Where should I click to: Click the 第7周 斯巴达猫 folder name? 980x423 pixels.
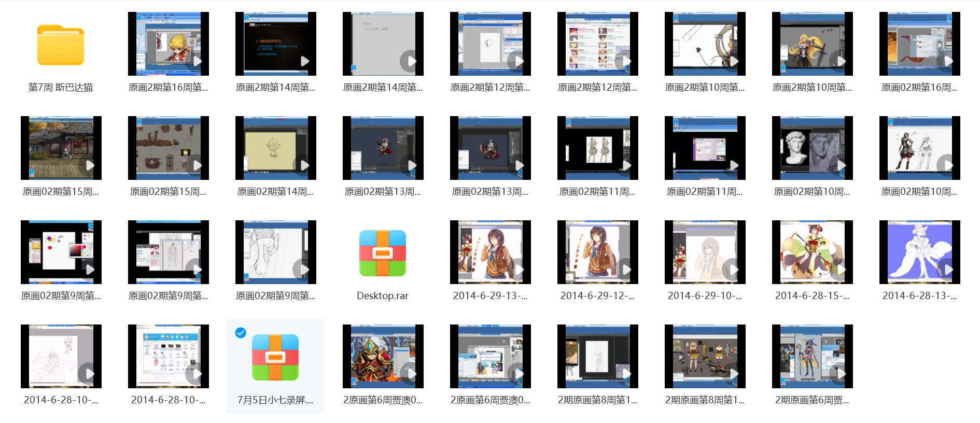[x=61, y=88]
